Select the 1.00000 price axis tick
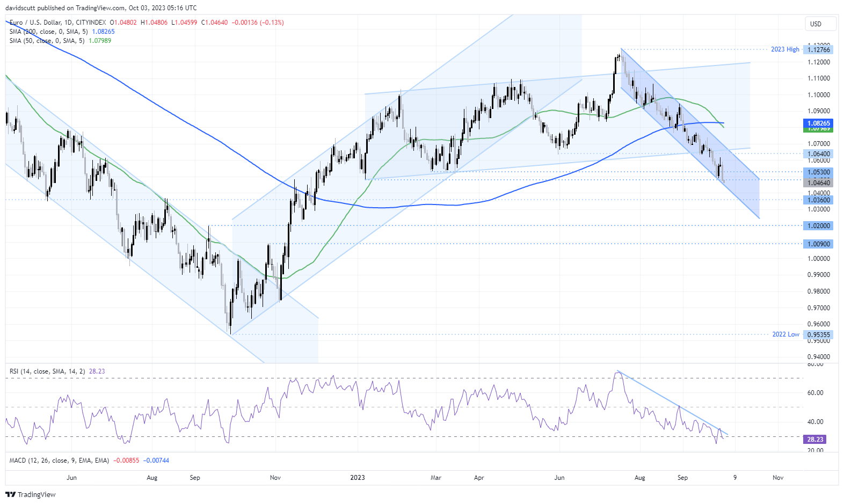 819,259
